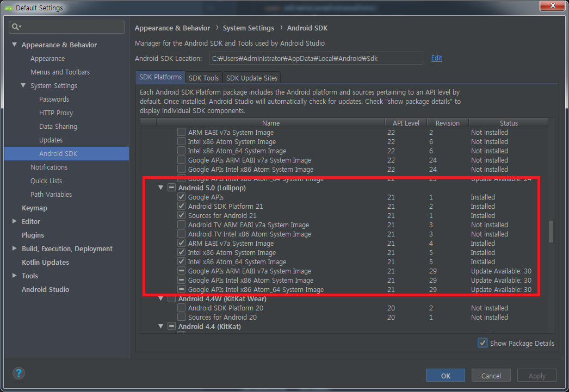Click System Settings breadcrumb
The width and height of the screenshot is (569, 392).
point(249,28)
